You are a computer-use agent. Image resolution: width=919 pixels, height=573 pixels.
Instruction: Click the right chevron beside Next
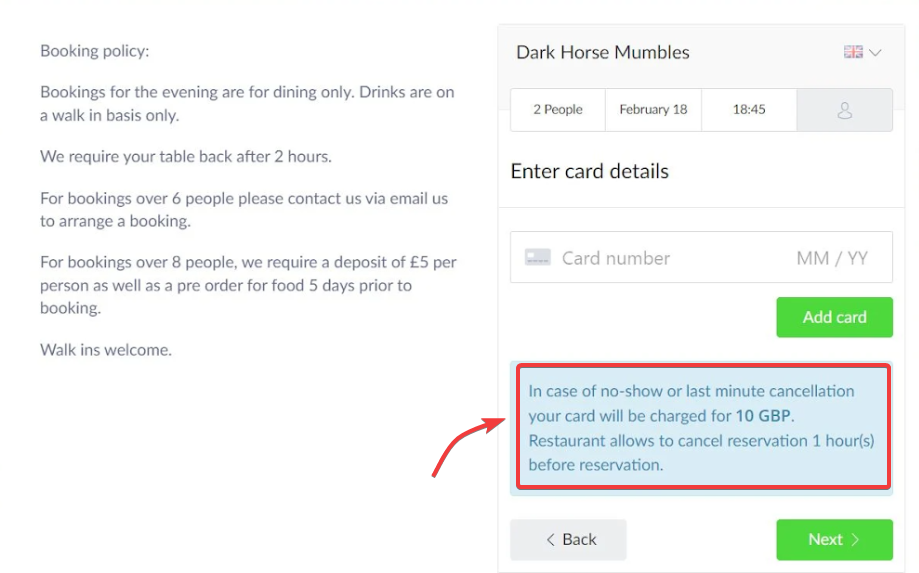pyautogui.click(x=855, y=540)
